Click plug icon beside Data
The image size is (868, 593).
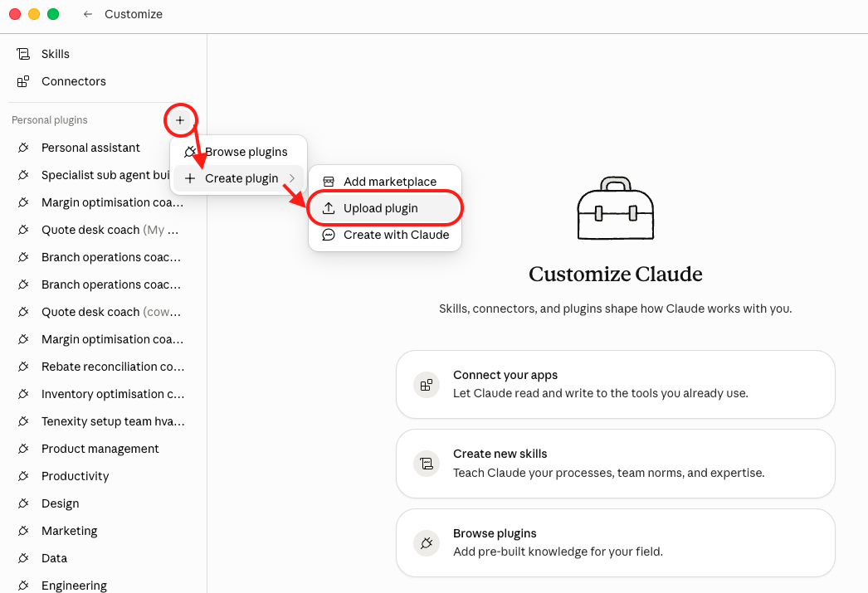(x=23, y=558)
